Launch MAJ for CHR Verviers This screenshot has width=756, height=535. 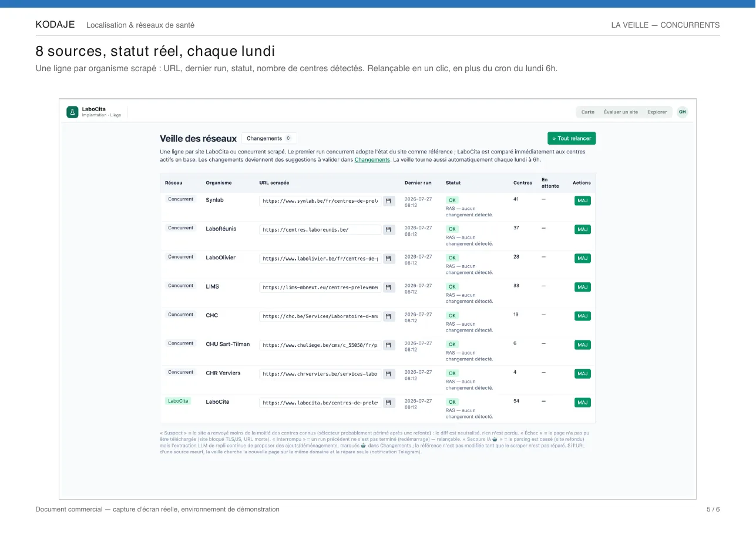[x=583, y=373]
